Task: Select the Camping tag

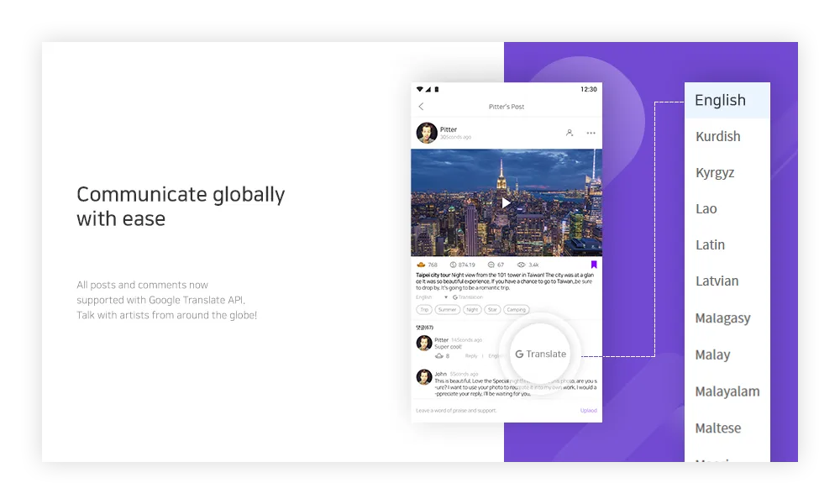Action: 517,310
